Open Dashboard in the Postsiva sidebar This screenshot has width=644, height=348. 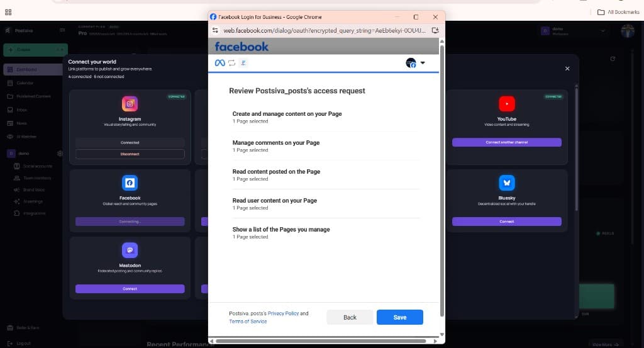33,69
